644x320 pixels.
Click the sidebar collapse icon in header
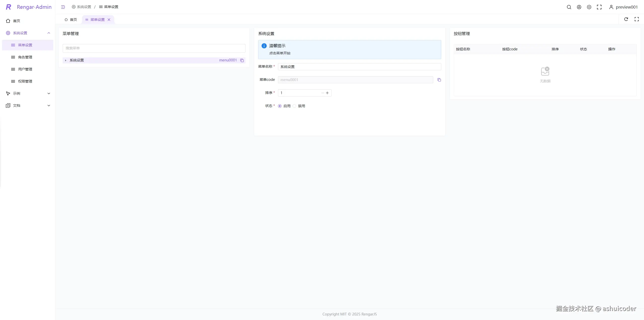point(63,7)
